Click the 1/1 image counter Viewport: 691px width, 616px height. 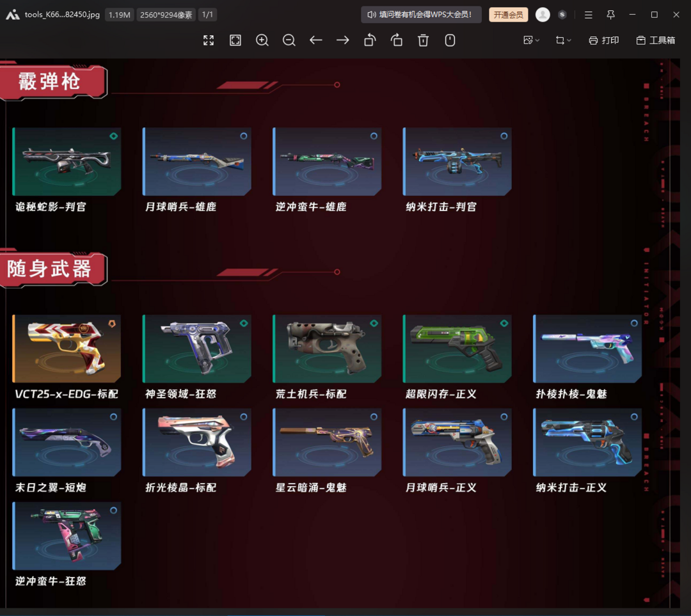[207, 15]
